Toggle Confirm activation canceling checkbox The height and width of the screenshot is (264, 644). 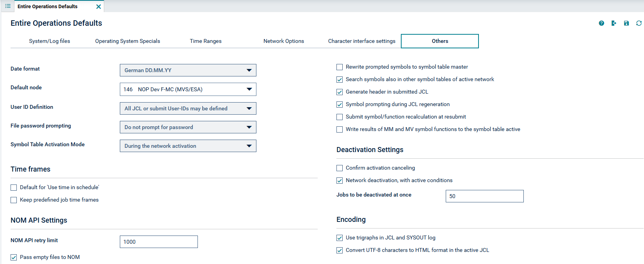[340, 168]
